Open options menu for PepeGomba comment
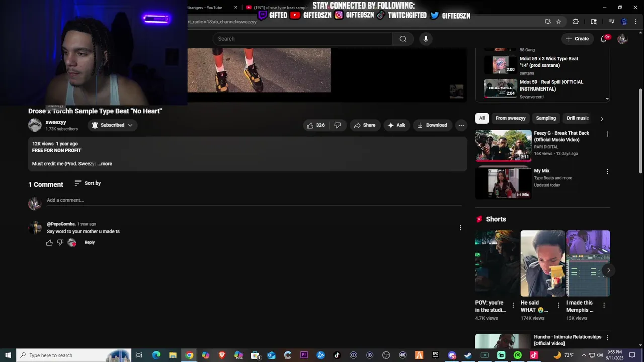The width and height of the screenshot is (644, 362). click(x=460, y=228)
